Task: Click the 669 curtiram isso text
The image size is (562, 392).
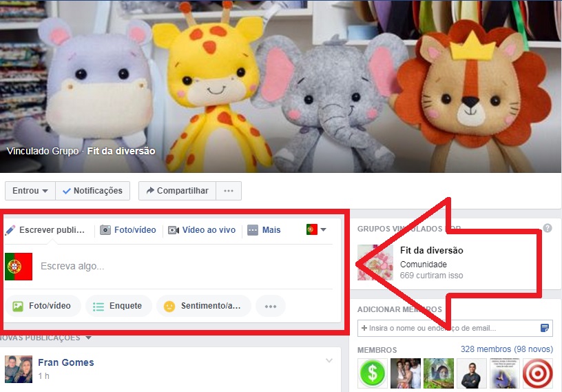Action: point(432,276)
